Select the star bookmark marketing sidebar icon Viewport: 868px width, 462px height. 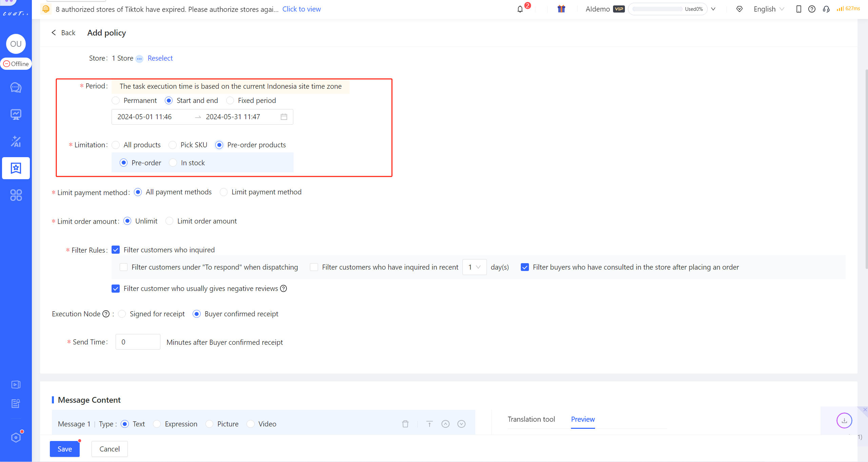[x=16, y=168]
